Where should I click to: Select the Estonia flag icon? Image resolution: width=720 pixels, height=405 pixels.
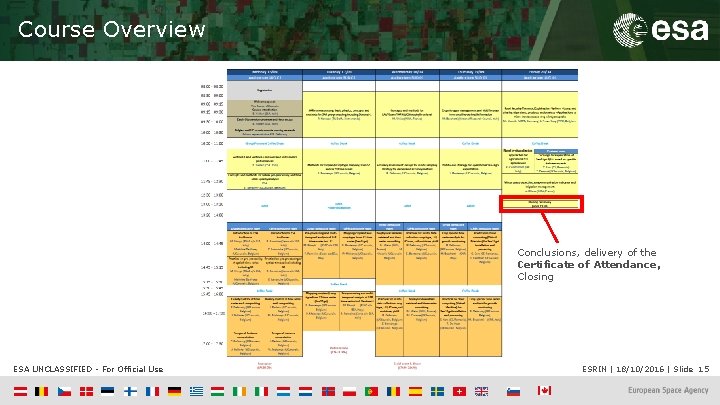(107, 391)
